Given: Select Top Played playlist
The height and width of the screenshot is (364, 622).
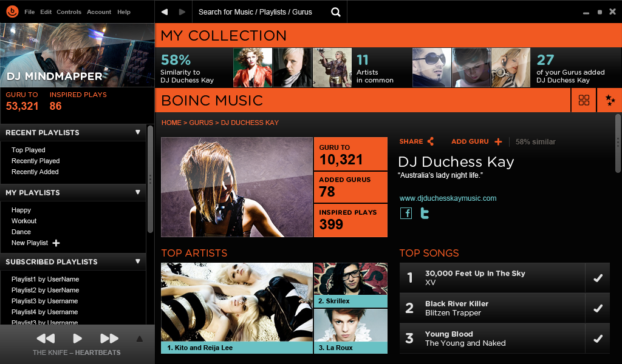Looking at the screenshot, I should pos(28,150).
